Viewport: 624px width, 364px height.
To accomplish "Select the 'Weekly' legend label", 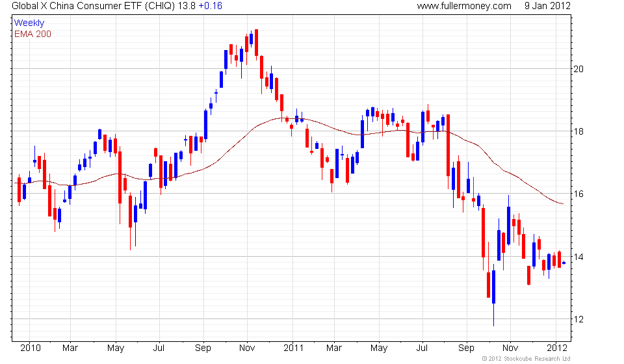I will click(29, 23).
